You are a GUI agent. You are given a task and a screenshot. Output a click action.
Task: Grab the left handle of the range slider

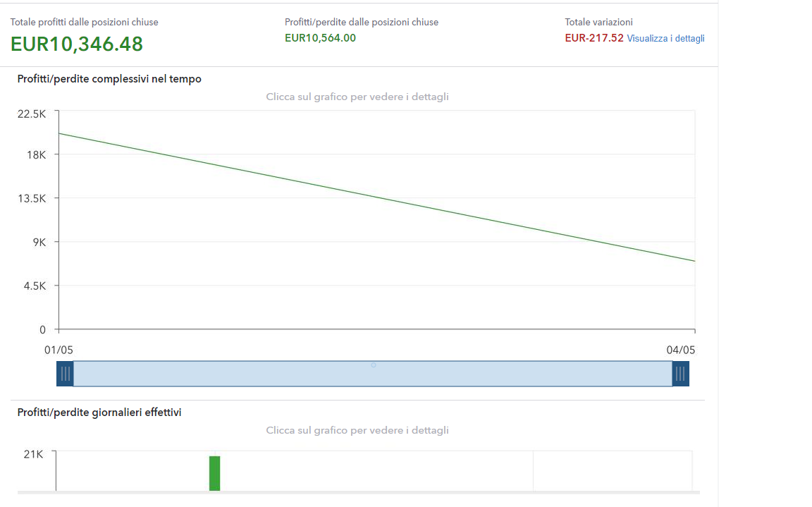[x=65, y=374]
